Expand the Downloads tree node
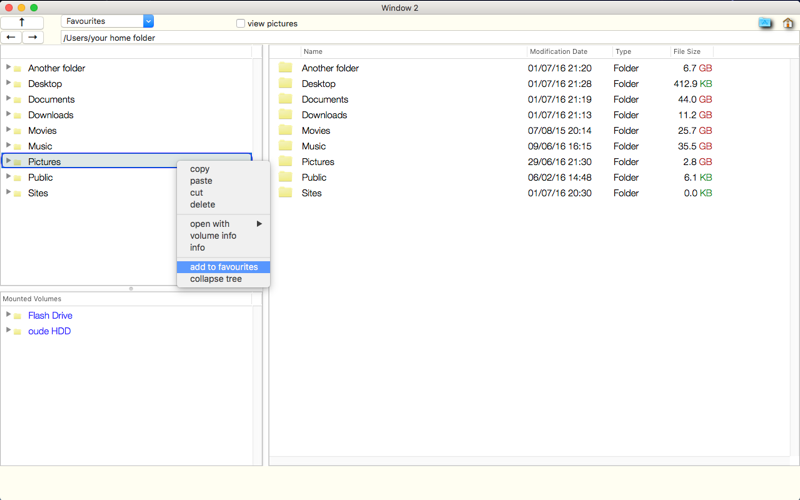This screenshot has height=500, width=800. (x=8, y=114)
